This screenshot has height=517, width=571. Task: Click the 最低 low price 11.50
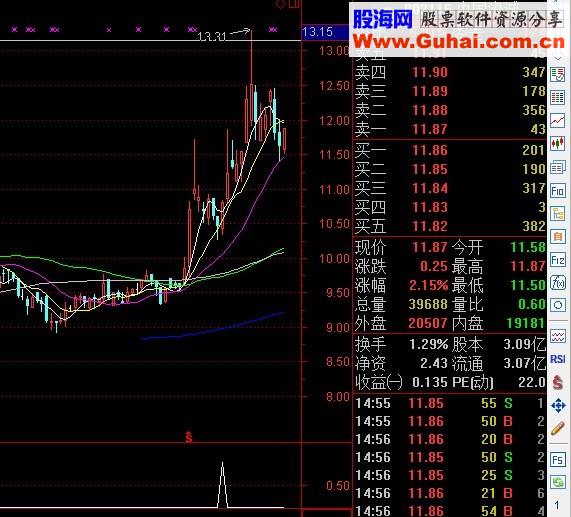pos(528,285)
